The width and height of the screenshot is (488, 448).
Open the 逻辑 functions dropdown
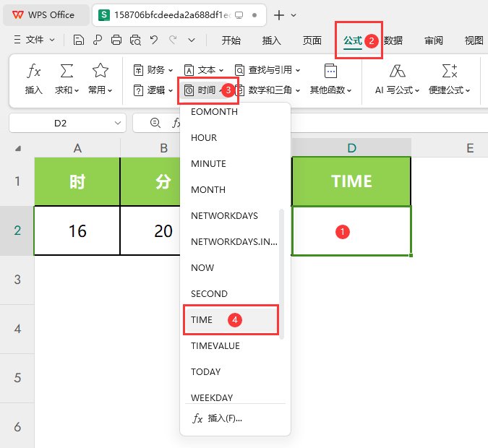pos(153,90)
